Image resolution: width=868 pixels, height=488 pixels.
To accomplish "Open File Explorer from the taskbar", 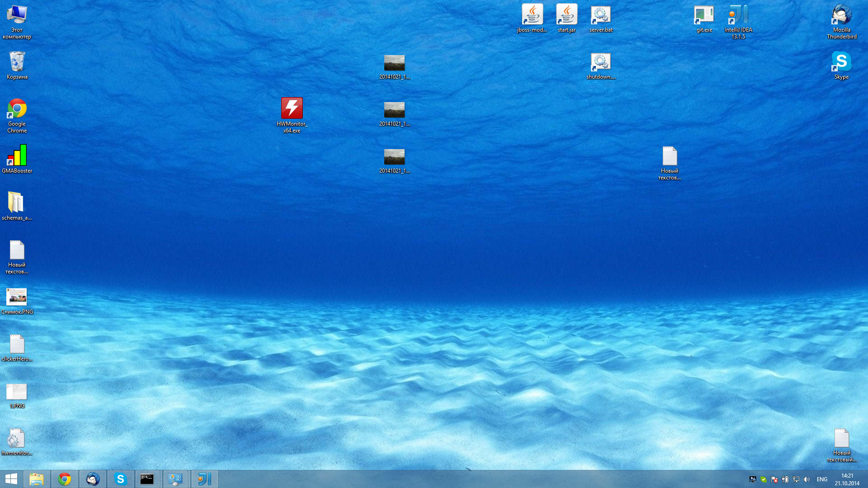I will 37,479.
